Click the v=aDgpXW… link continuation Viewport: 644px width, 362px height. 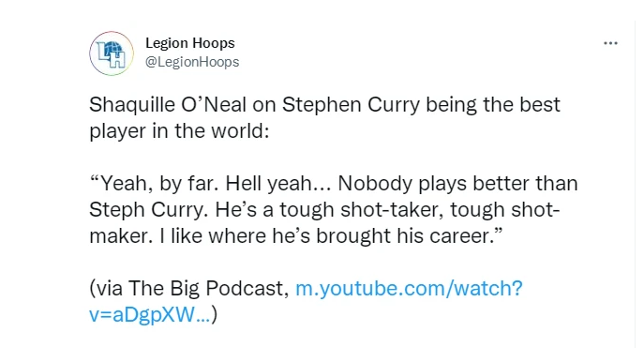149,315
